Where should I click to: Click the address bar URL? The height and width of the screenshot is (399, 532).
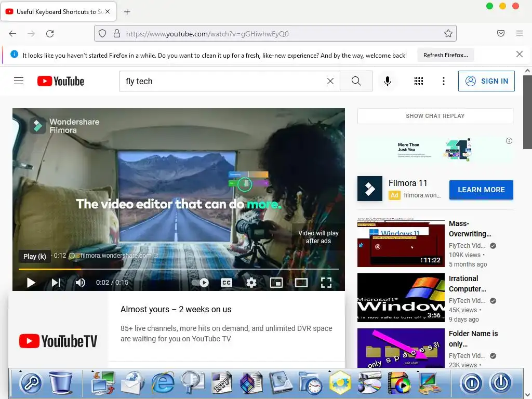point(207,34)
